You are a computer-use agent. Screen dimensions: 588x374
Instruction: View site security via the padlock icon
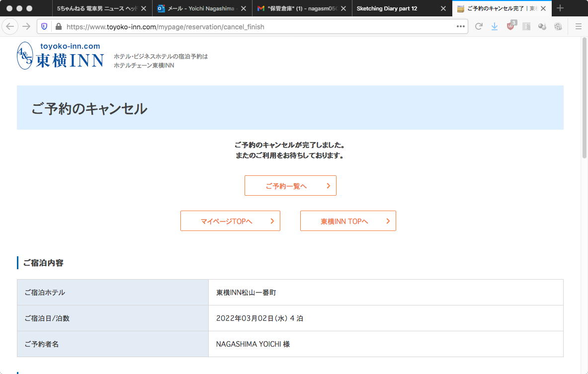[58, 27]
